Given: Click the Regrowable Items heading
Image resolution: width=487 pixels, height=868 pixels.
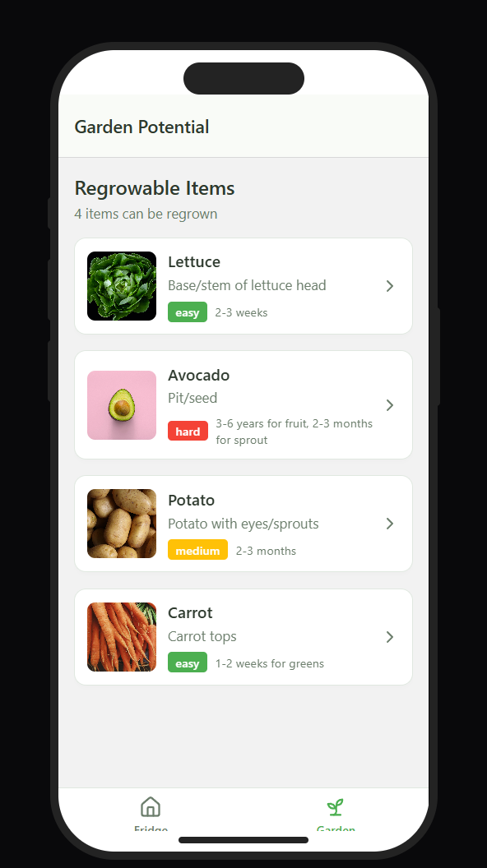Looking at the screenshot, I should tap(155, 188).
